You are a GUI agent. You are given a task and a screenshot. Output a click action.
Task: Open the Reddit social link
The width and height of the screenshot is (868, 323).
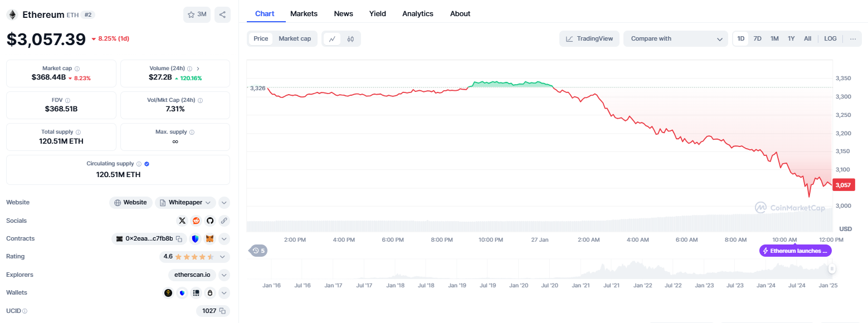196,221
